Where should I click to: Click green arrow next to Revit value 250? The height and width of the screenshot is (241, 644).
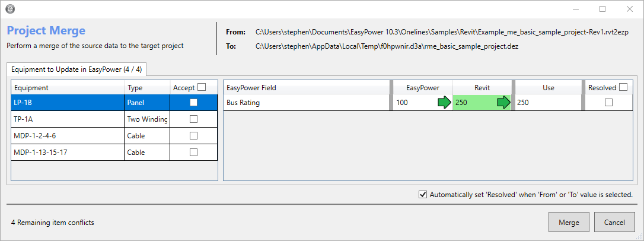[503, 103]
